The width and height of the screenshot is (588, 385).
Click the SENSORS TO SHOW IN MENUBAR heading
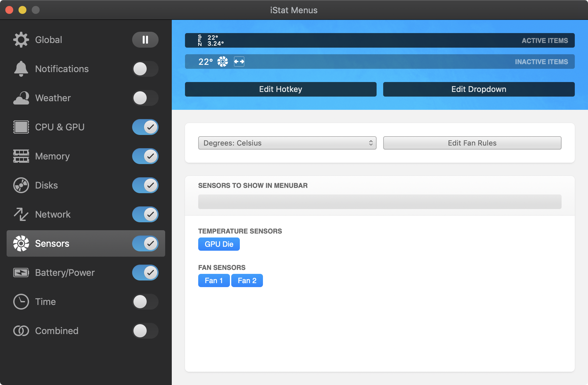(253, 186)
